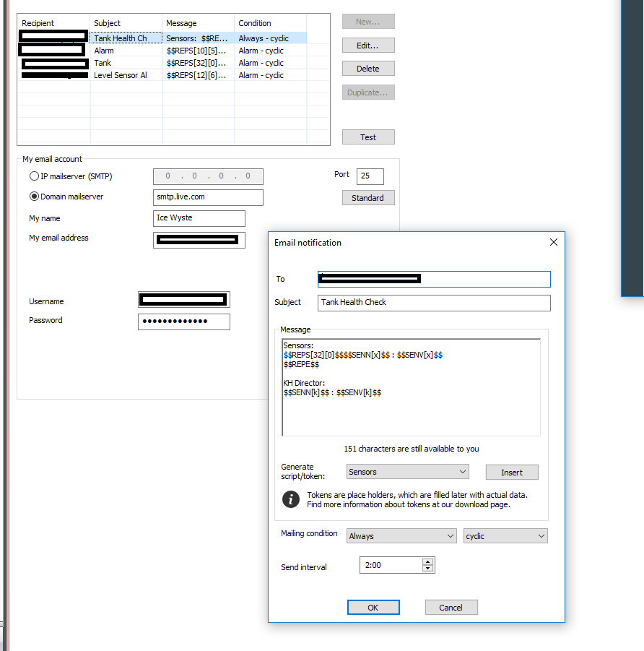Image resolution: width=644 pixels, height=651 pixels.
Task: Click the Recipient column header
Action: click(53, 23)
